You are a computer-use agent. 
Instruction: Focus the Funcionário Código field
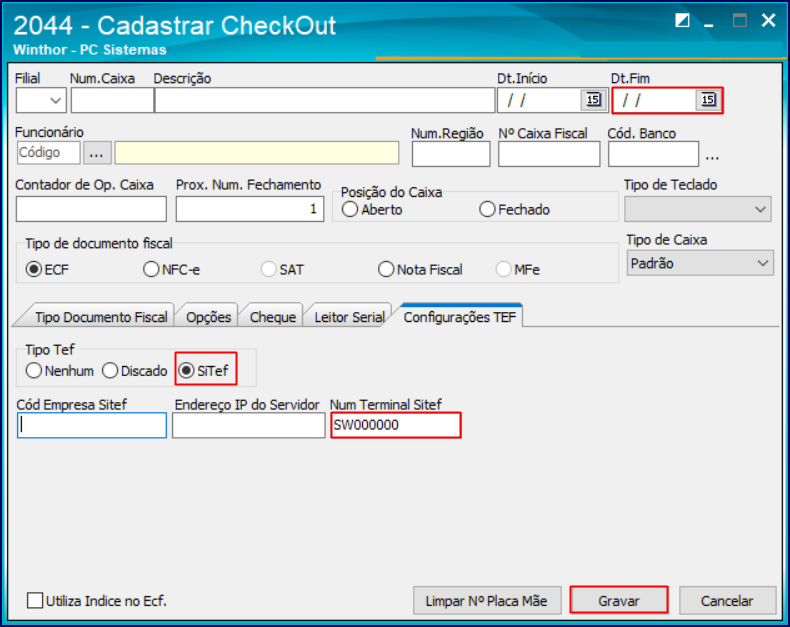tap(48, 153)
